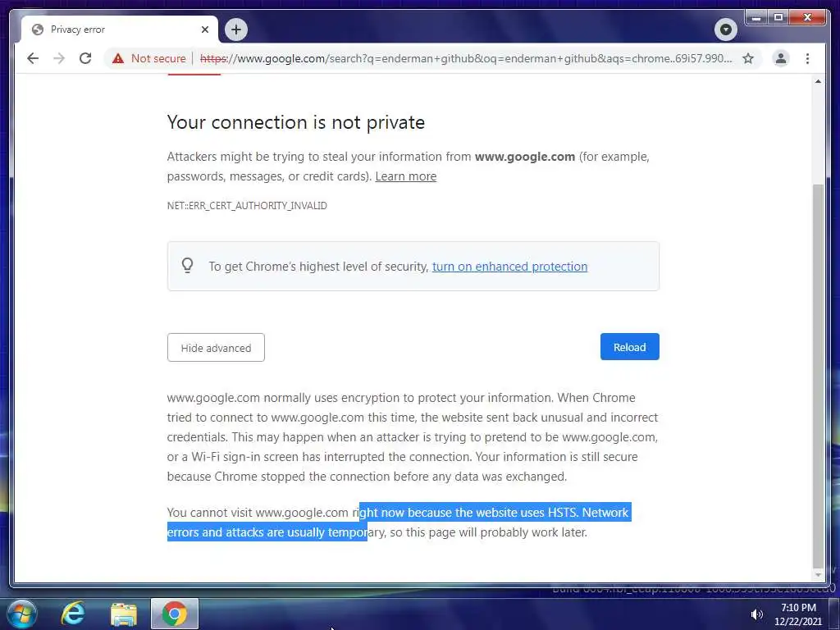The width and height of the screenshot is (840, 630).
Task: Click the Chrome taskbar button
Action: click(175, 614)
